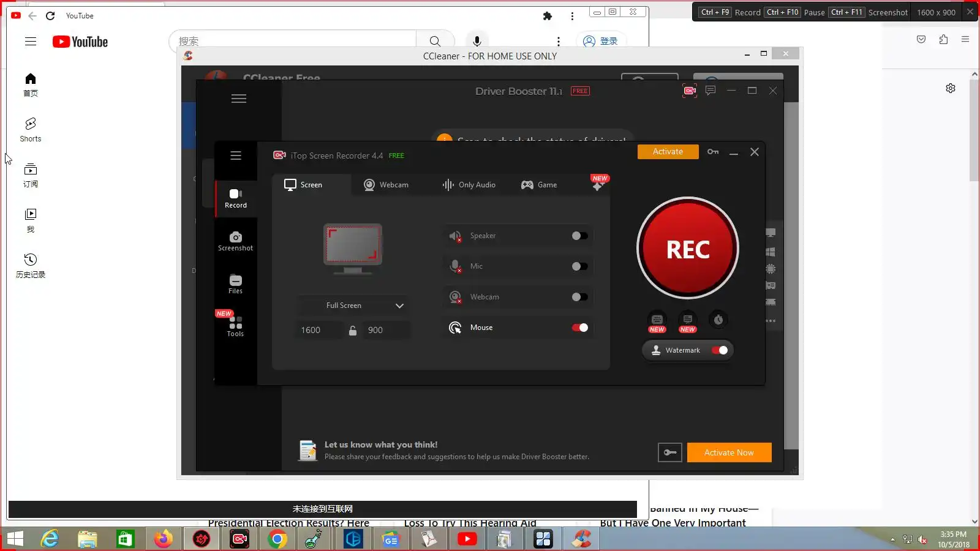Open the Driver Booster feedback chat icon
This screenshot has width=980, height=551.
pyautogui.click(x=710, y=91)
